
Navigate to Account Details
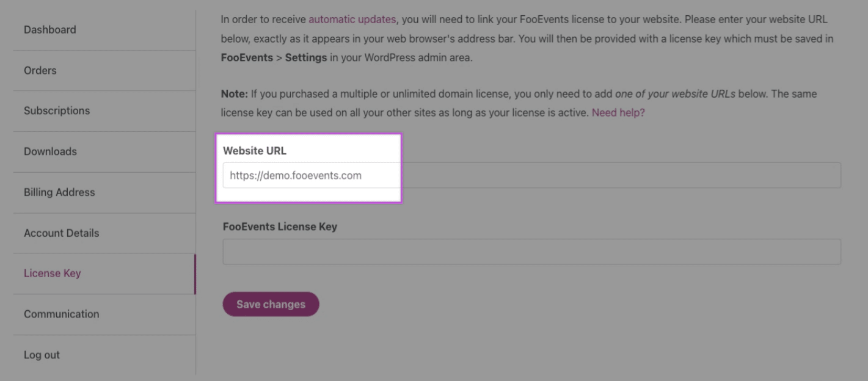(x=61, y=233)
